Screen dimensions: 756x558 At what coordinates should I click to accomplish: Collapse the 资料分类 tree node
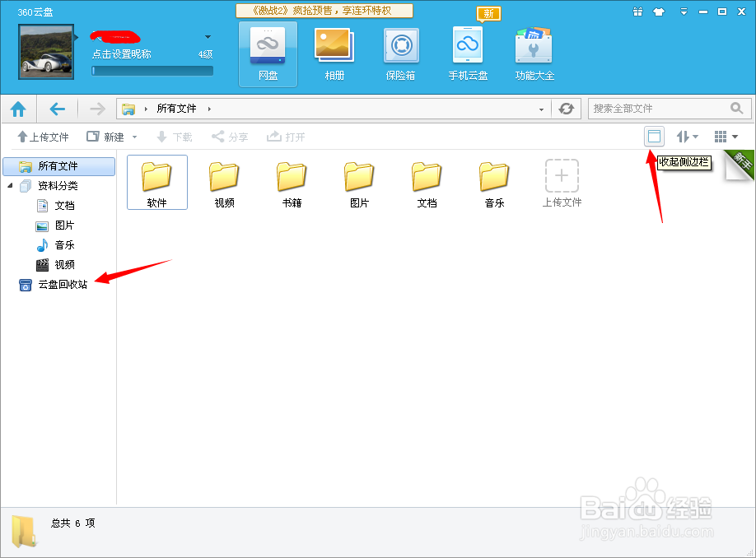coord(10,185)
